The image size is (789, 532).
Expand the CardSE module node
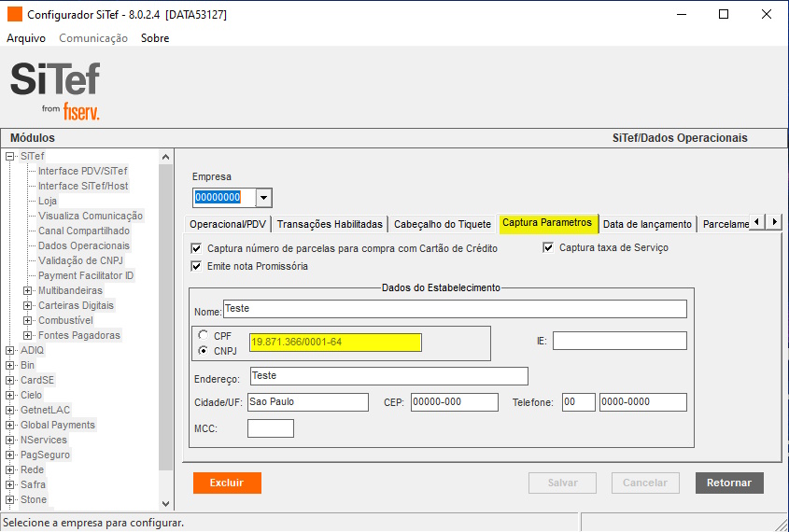pyautogui.click(x=9, y=380)
